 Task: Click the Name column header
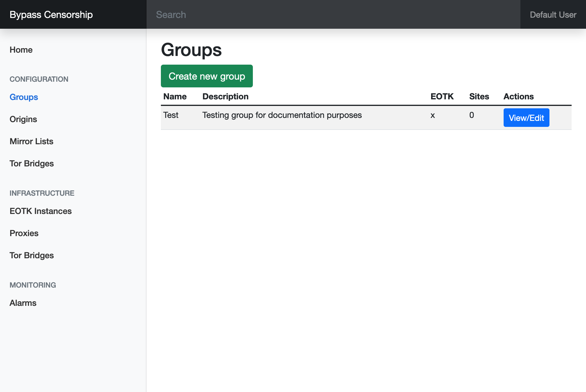[x=175, y=96]
